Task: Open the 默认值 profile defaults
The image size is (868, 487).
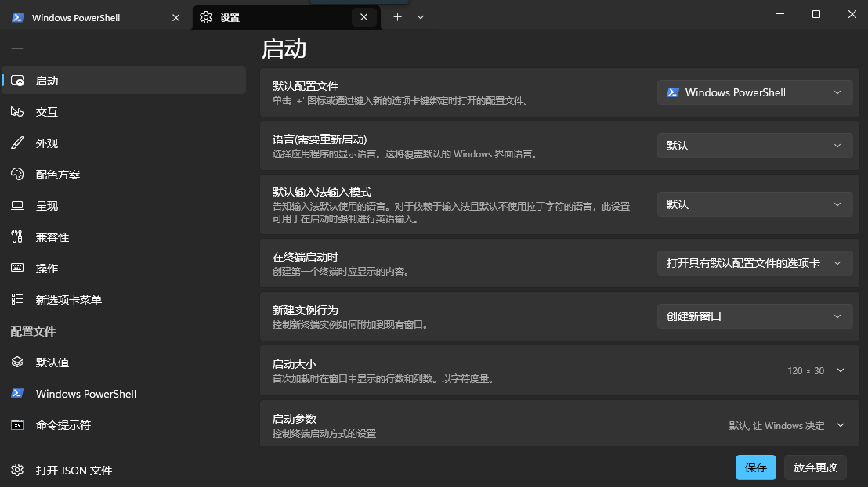Action: pyautogui.click(x=52, y=363)
